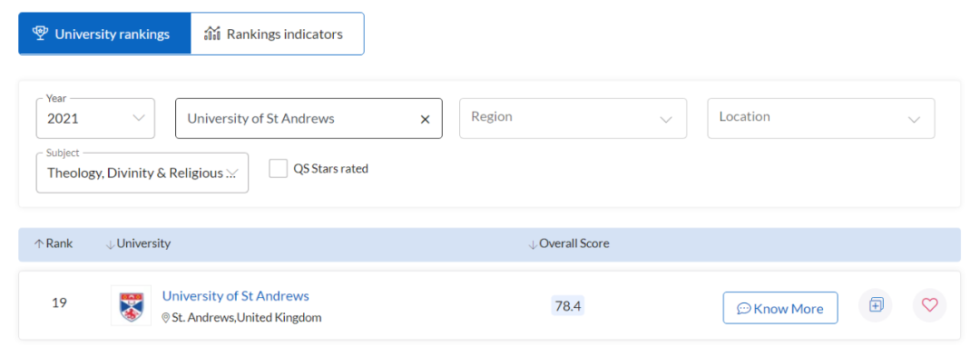Viewport: 980px width, 357px height.
Task: Switch to the University rankings tab
Action: tap(105, 33)
